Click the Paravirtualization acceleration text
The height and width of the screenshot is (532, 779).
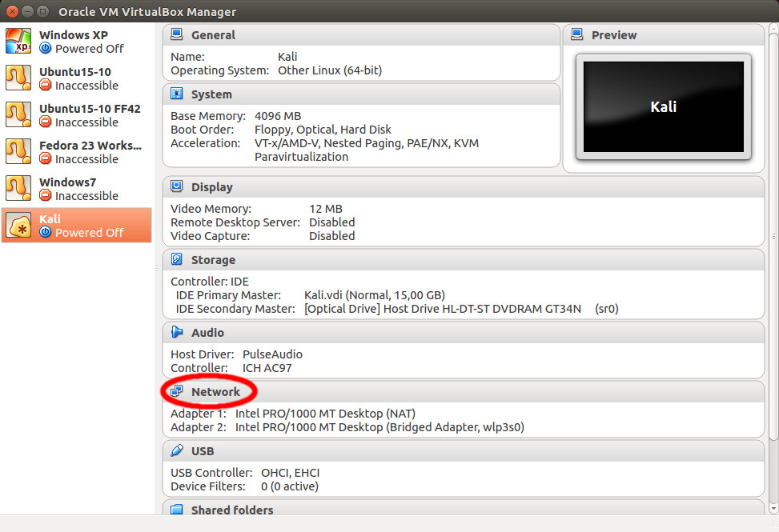pyautogui.click(x=301, y=157)
